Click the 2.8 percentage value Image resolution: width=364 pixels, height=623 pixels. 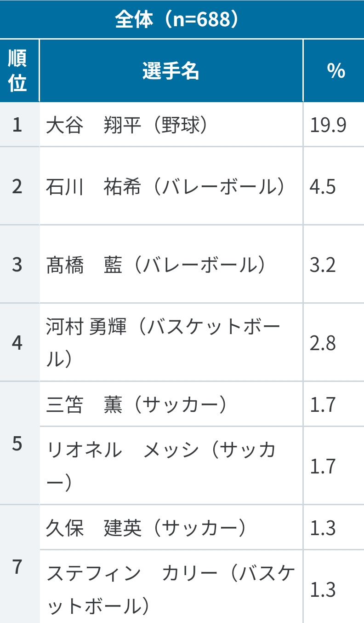(334, 342)
